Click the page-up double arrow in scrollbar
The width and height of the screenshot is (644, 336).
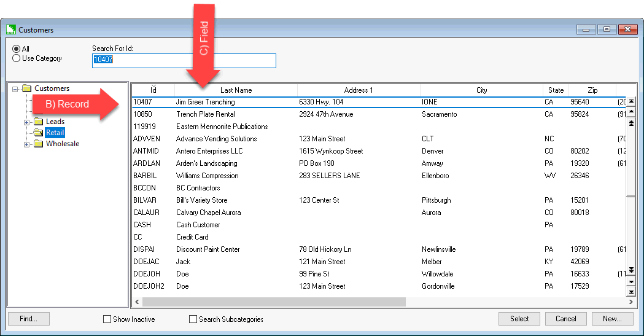630,123
